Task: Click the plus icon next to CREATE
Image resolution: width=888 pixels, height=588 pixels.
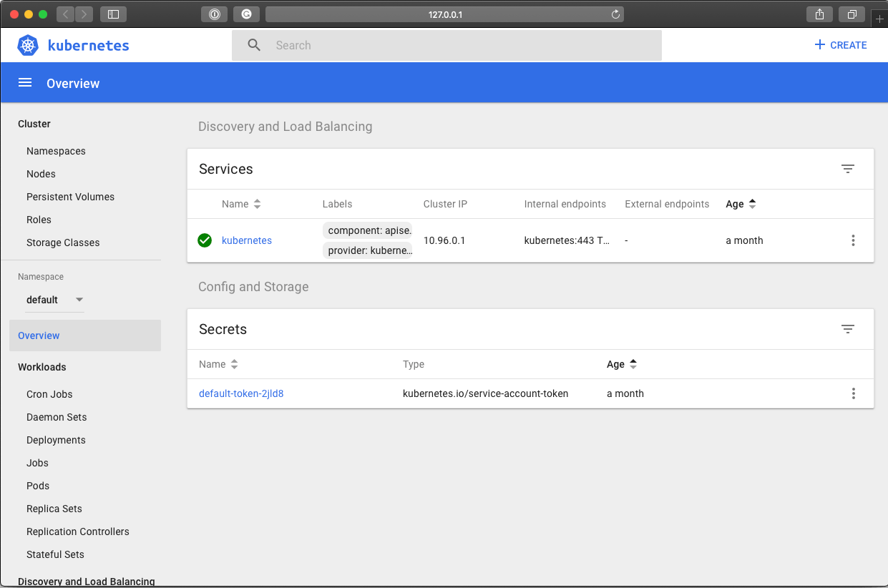Action: coord(819,45)
